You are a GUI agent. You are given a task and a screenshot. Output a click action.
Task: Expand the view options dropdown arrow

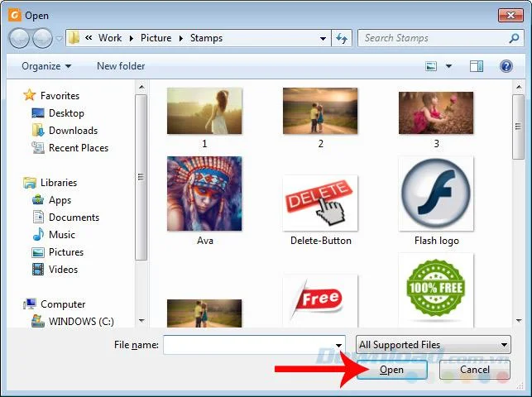coord(448,66)
